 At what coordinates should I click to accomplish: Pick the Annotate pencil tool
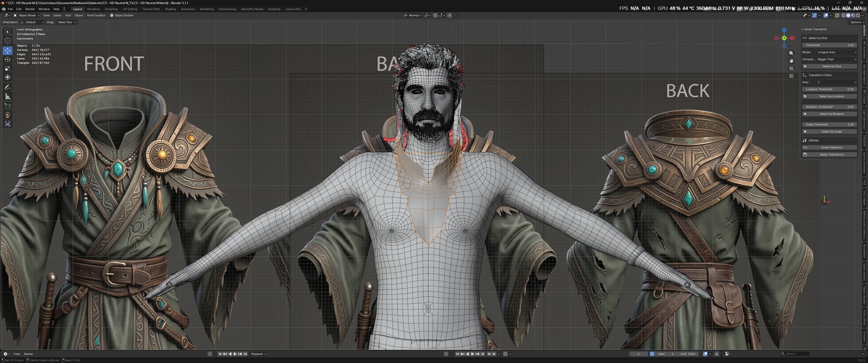coord(7,87)
